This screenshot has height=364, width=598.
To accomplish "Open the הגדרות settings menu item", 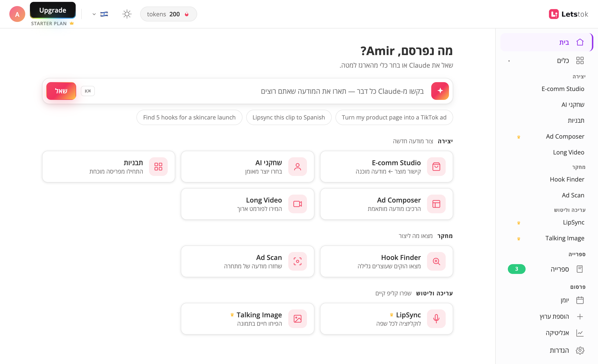I will (x=546, y=350).
